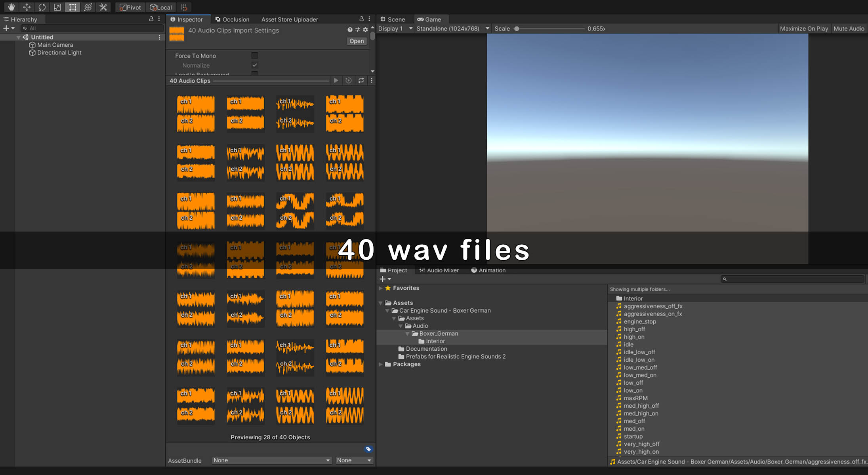Toggle loop in audio preview bar
This screenshot has height=475, width=868.
coord(361,80)
